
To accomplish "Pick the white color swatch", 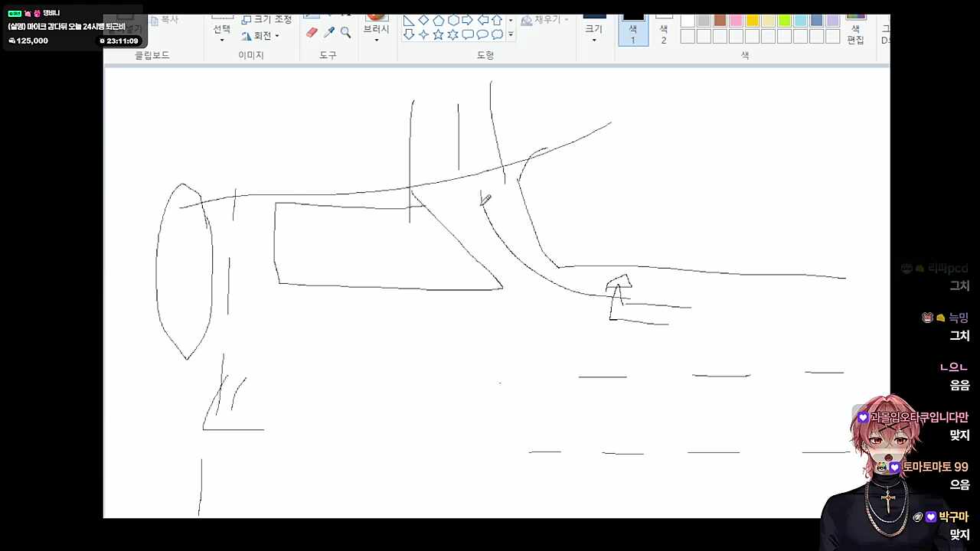I will click(688, 21).
